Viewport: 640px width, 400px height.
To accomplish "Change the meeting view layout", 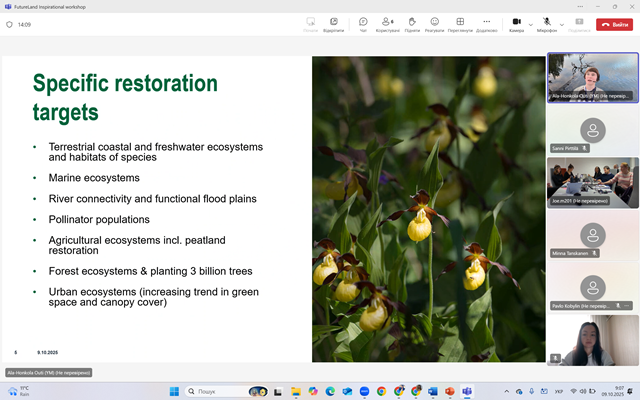I will [x=460, y=24].
